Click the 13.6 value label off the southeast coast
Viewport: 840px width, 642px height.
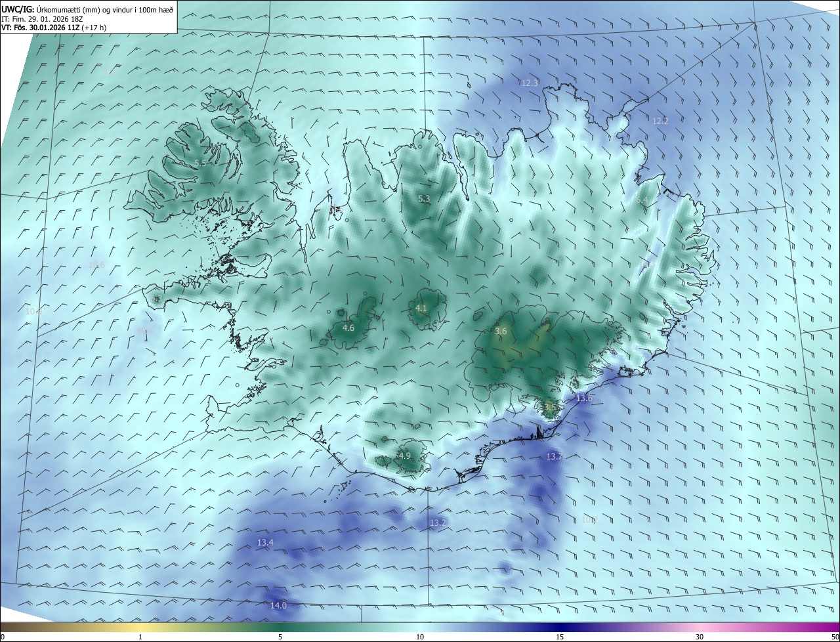click(x=584, y=398)
